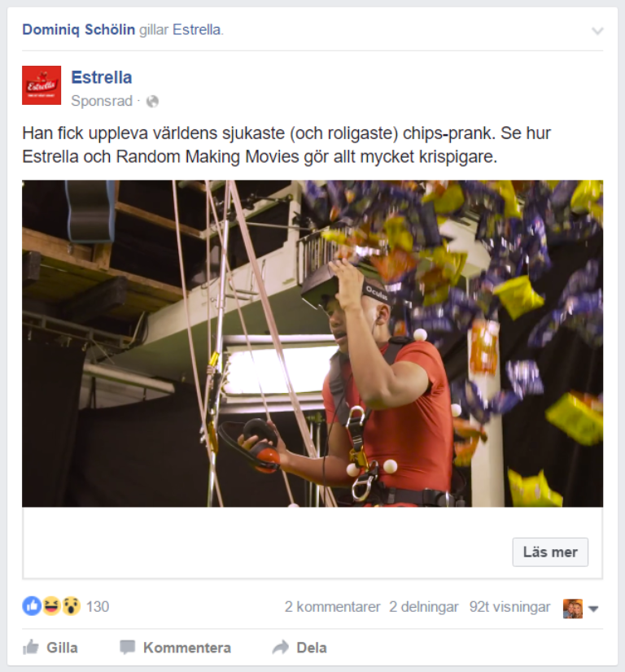Open the 2 delningar shares list
Viewport: 625px width, 672px height.
pyautogui.click(x=423, y=607)
